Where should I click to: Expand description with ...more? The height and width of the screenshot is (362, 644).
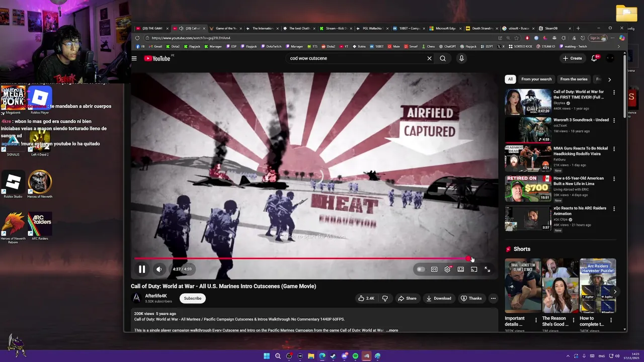pos(392,330)
